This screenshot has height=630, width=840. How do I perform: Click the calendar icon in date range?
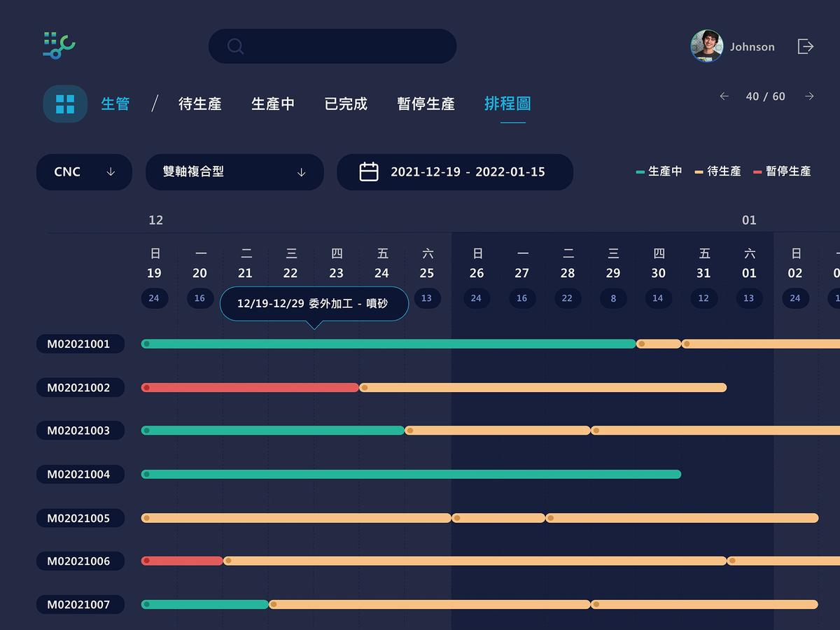coord(369,171)
